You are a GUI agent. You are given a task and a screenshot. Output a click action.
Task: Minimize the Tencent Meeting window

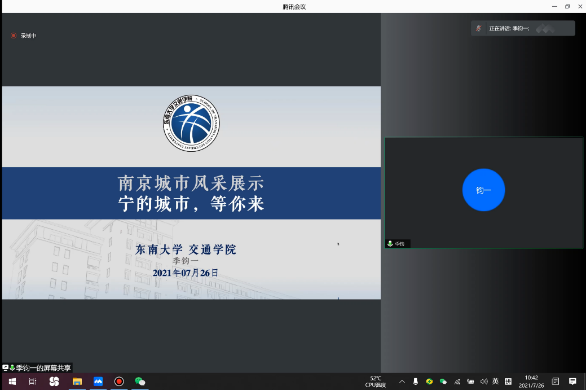tap(555, 6)
